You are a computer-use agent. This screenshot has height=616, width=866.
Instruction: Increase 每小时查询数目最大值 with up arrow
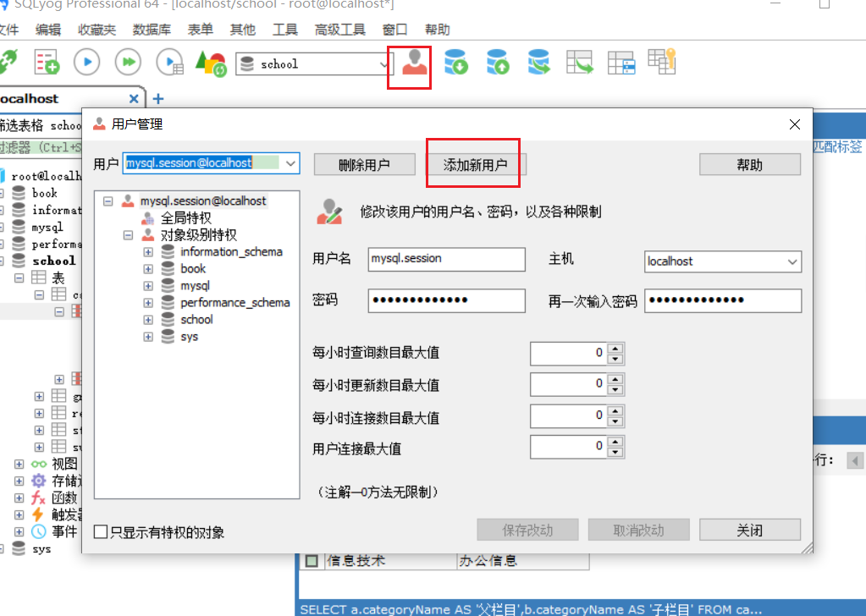[615, 348]
